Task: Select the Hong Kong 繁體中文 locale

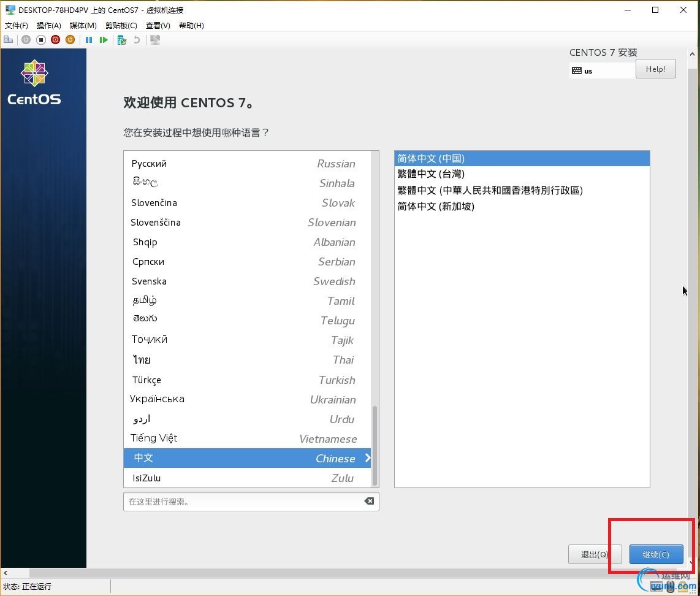Action: 522,190
